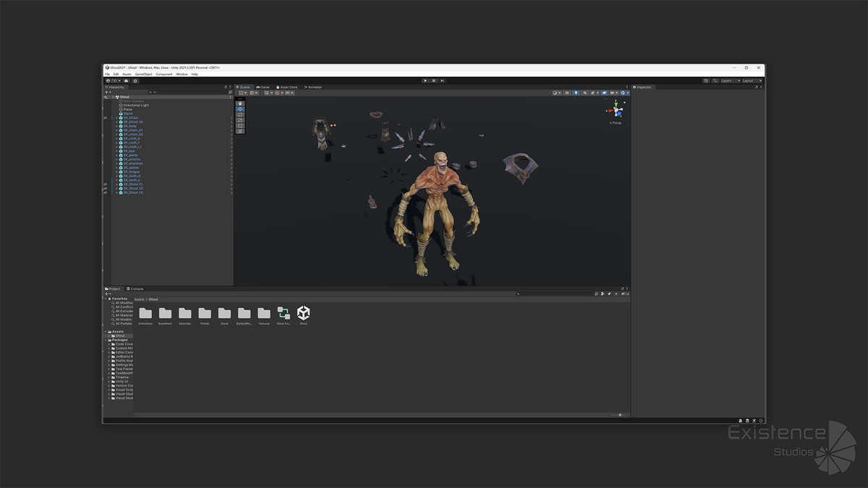Adjust the asset icon size slider
Image resolution: width=868 pixels, height=488 pixels.
tap(619, 415)
